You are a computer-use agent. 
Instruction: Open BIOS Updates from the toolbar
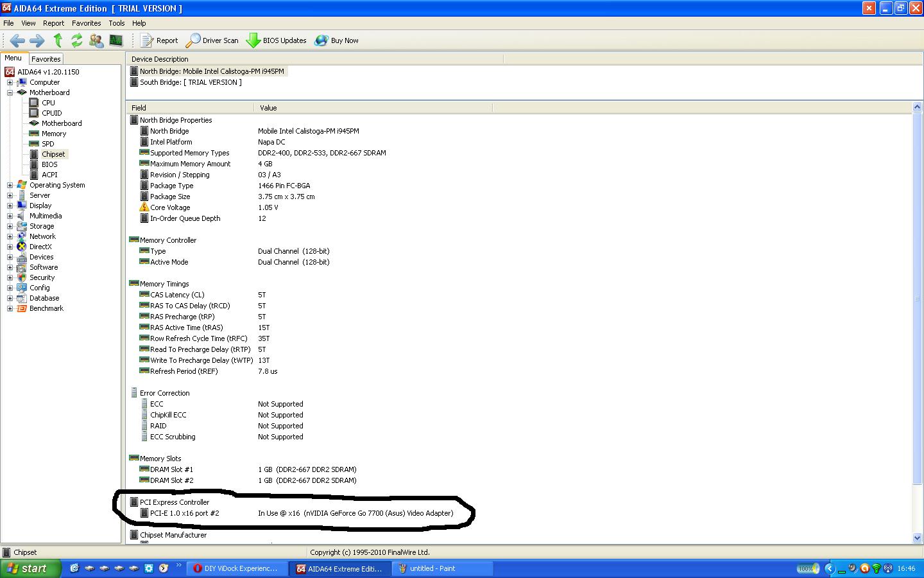pyautogui.click(x=277, y=40)
